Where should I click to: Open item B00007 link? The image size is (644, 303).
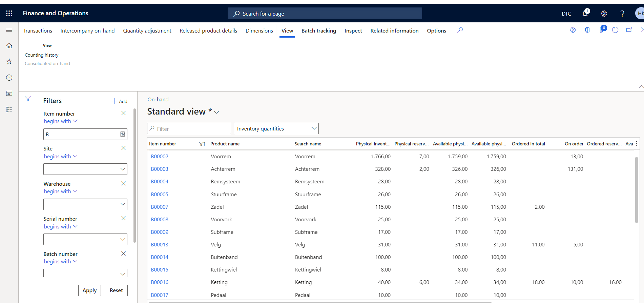160,207
